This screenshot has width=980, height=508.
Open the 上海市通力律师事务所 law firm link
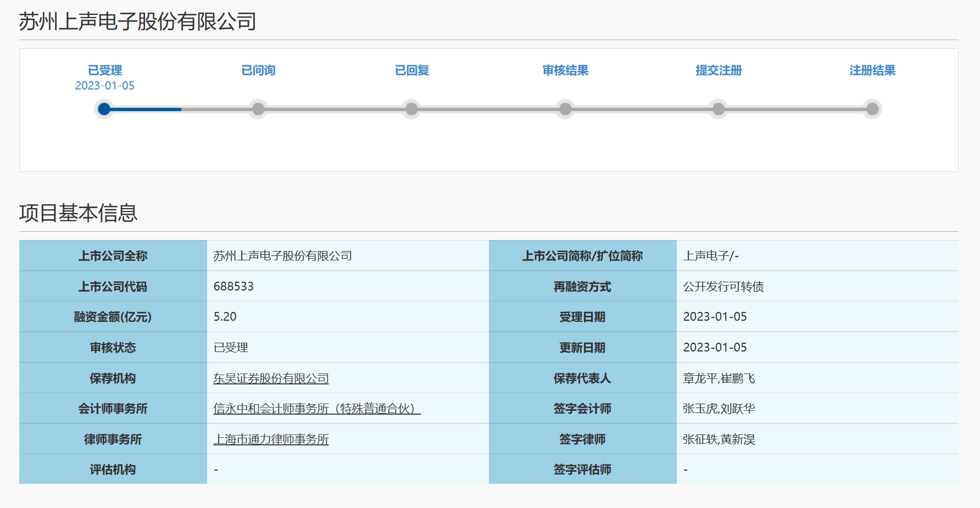tap(271, 439)
